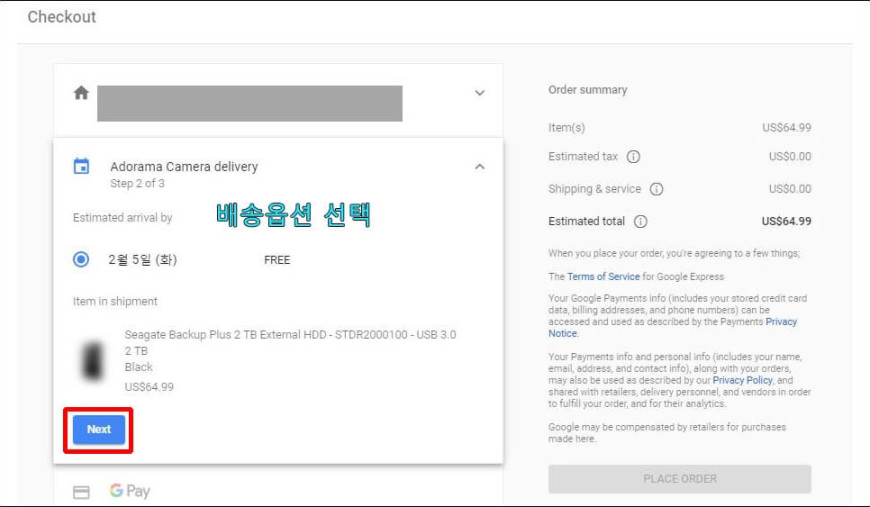Open the G Pay payment section
The width and height of the screenshot is (870, 507).
tap(130, 491)
